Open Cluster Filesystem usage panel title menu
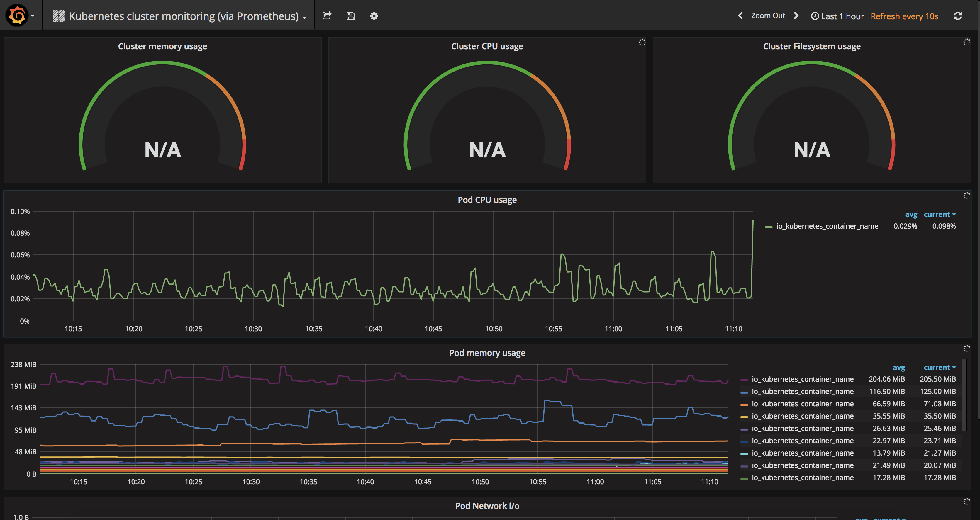Screen dimensions: 980x520 click(811, 46)
